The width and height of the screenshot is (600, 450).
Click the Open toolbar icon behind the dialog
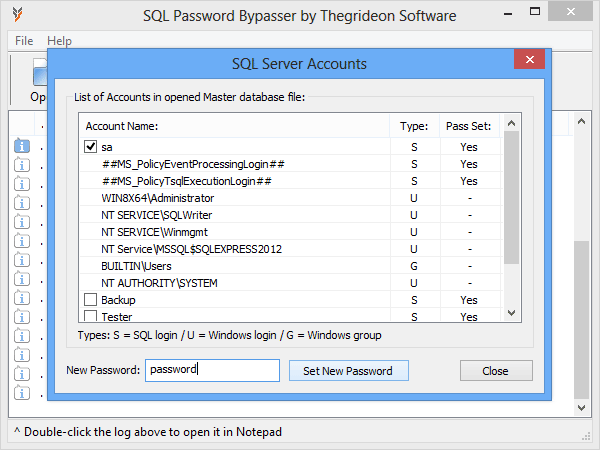pos(39,72)
